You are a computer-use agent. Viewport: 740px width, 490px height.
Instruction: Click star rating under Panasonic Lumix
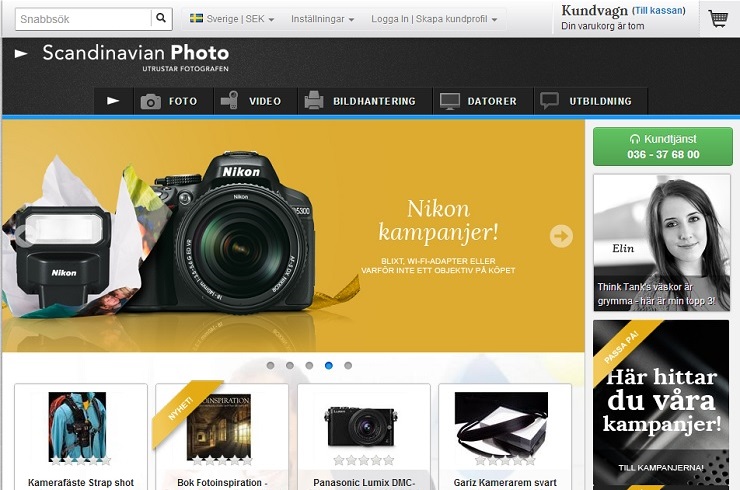coord(363,460)
